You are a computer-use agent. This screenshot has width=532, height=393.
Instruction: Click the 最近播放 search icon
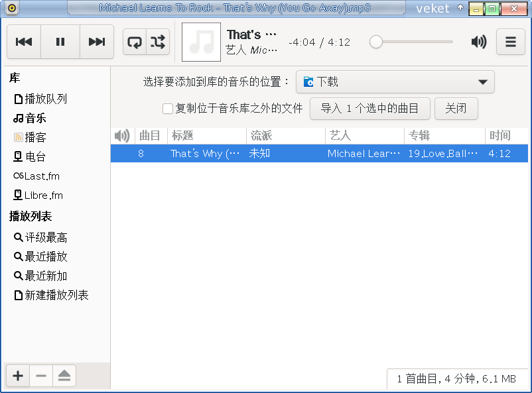coord(19,256)
